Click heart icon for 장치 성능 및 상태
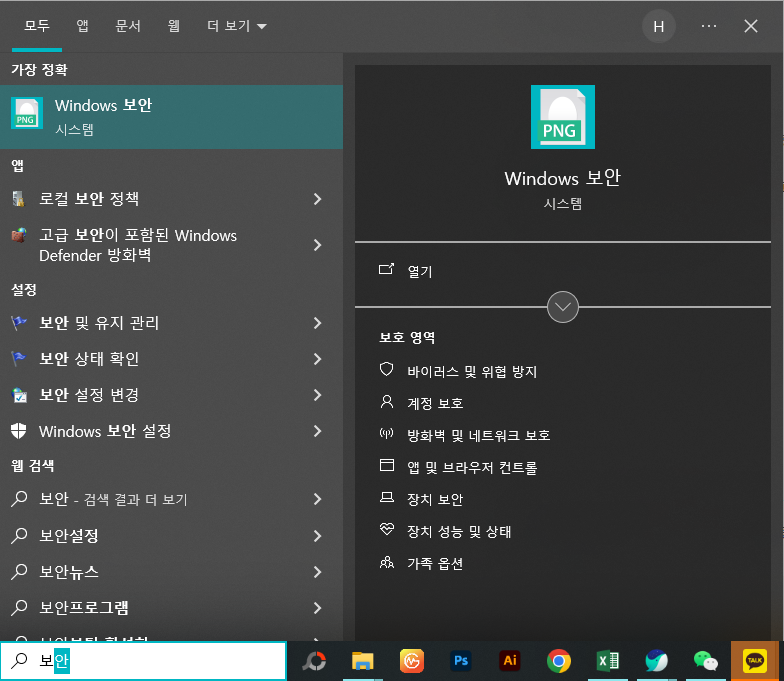This screenshot has width=784, height=681. pos(386,529)
